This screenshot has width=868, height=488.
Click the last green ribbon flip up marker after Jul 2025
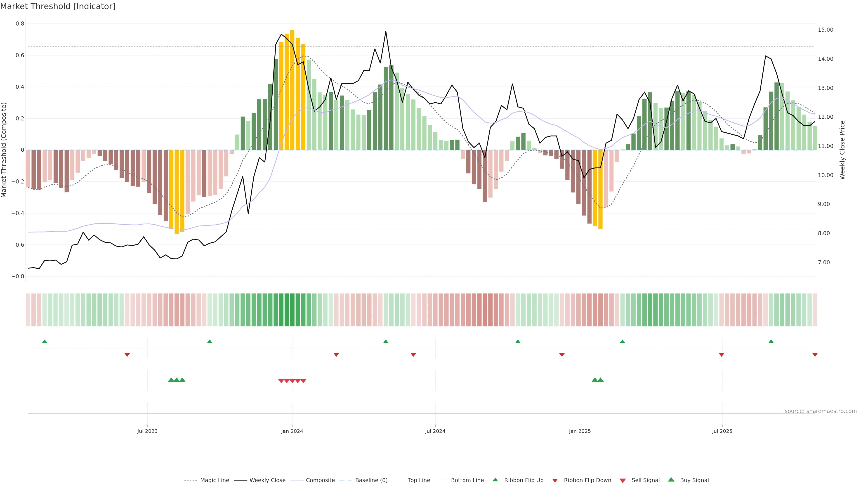(x=771, y=342)
